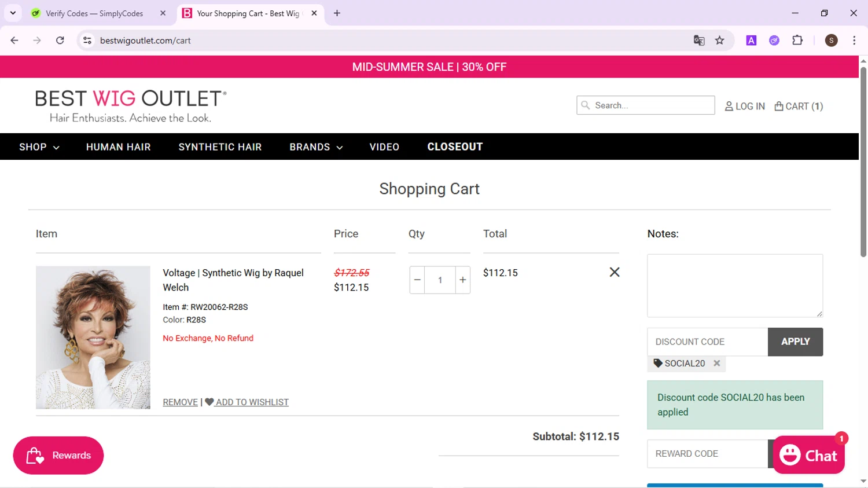Open the Chat widget
868x488 pixels.
click(x=809, y=456)
